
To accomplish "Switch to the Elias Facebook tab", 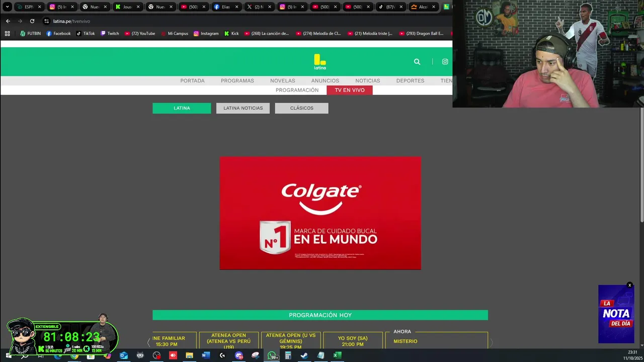I will point(226,7).
